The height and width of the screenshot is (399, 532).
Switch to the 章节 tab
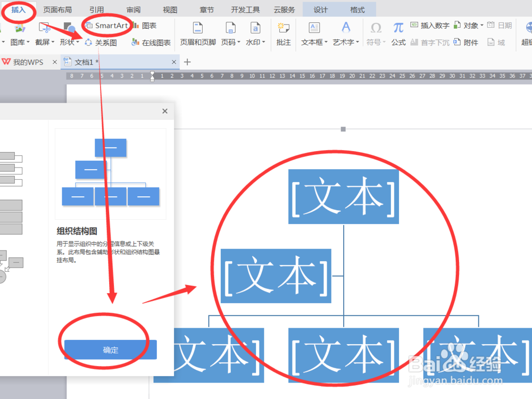[206, 10]
